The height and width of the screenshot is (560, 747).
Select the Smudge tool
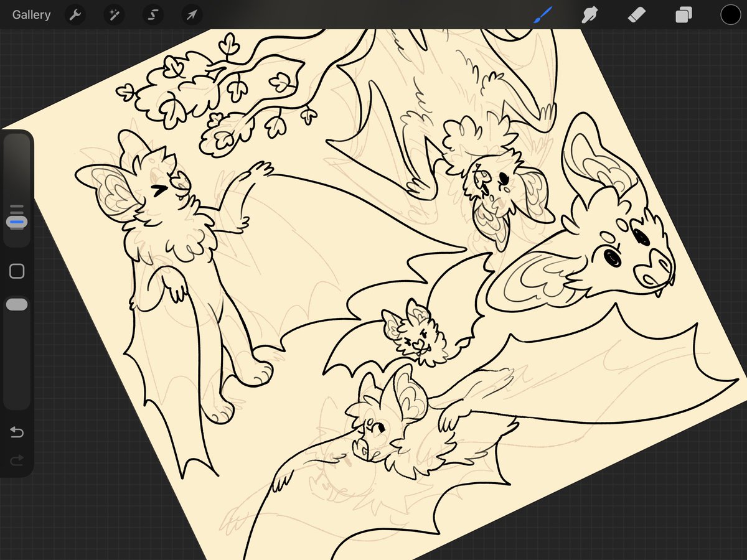pos(589,15)
